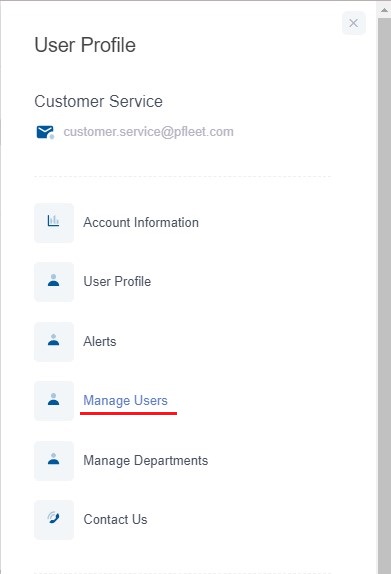Open Manage Departments menu entry
This screenshot has height=574, width=391.
(x=146, y=461)
